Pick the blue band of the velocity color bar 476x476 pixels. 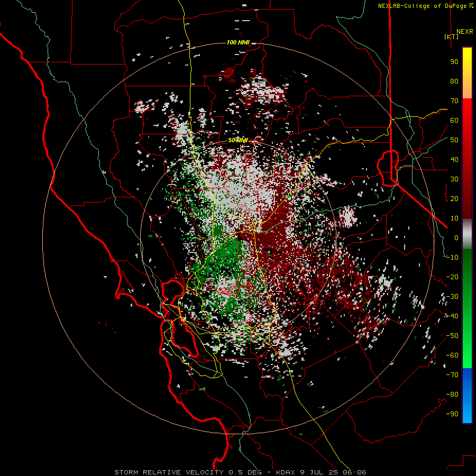(467, 395)
